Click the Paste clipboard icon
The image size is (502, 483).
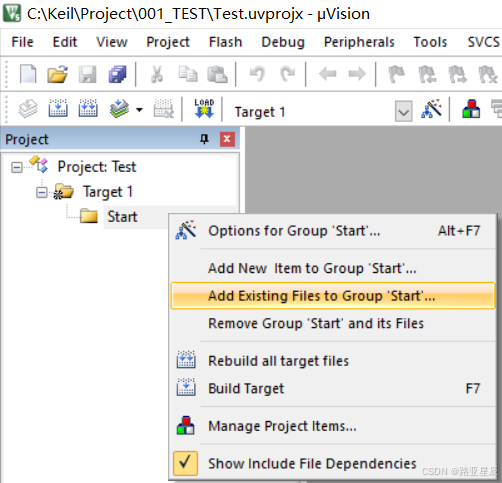(217, 74)
